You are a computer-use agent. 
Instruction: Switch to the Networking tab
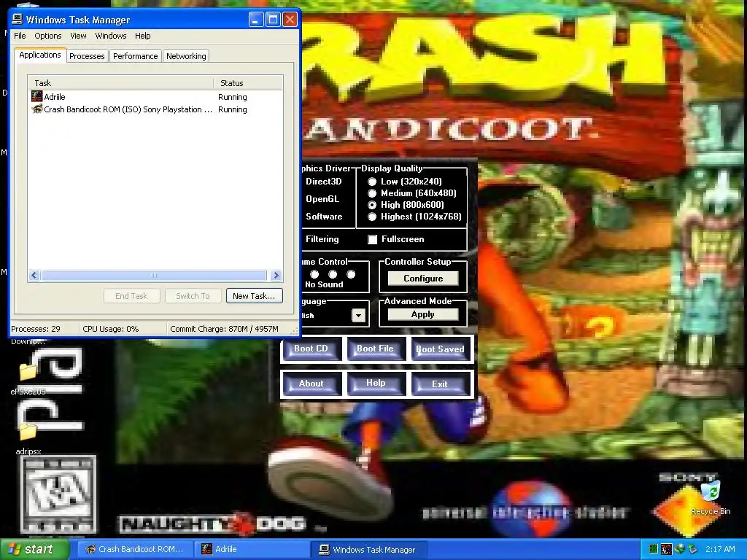point(186,56)
